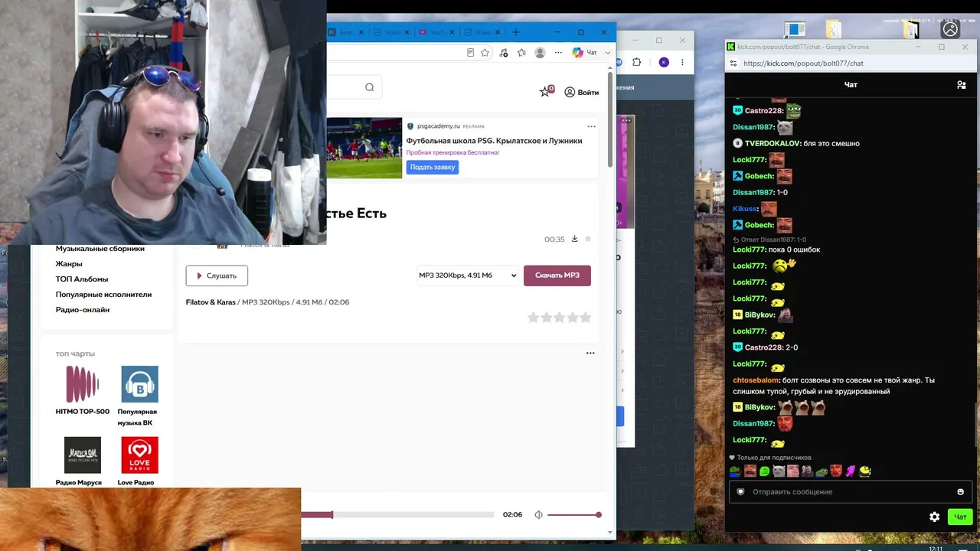Send message with green Чат button
This screenshot has width=980, height=551.
[960, 517]
